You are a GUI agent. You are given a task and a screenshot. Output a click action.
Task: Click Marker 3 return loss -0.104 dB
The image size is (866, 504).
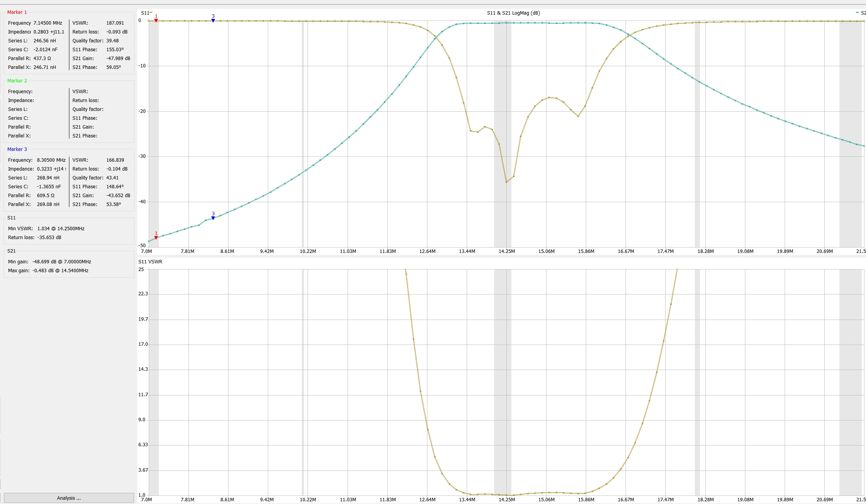coord(117,169)
